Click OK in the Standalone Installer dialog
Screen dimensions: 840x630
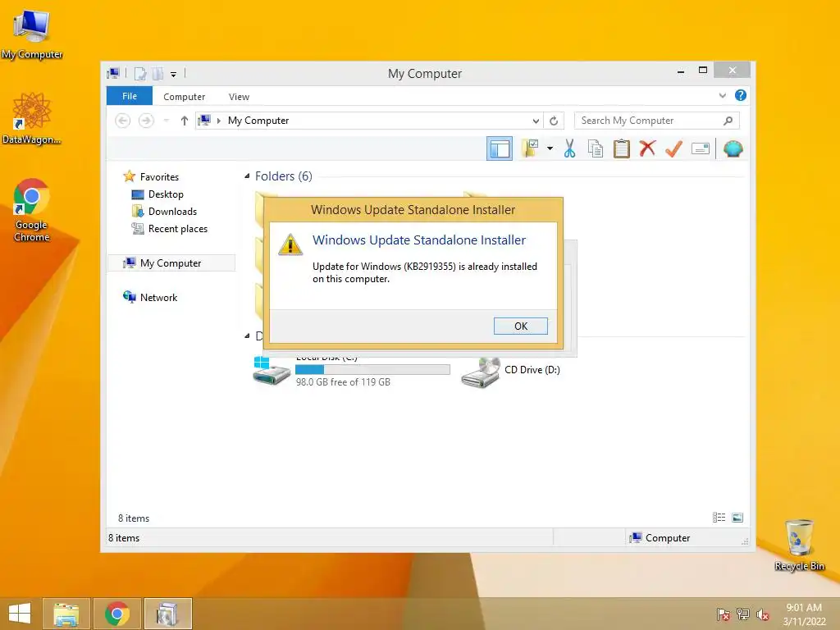coord(520,326)
